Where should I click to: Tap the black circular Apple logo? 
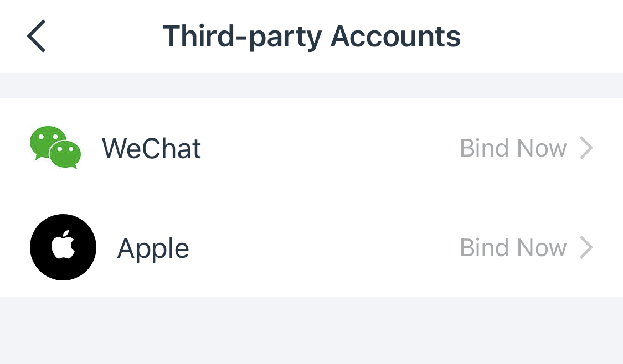(x=63, y=247)
